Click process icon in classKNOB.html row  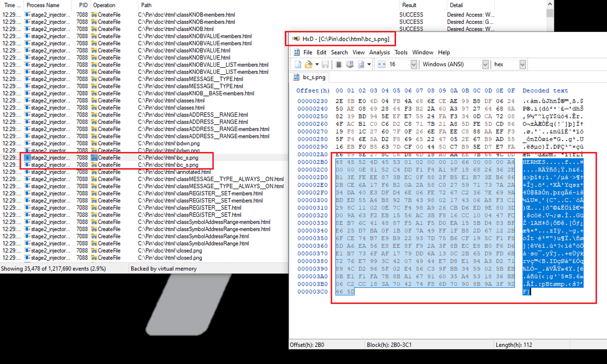[28, 29]
